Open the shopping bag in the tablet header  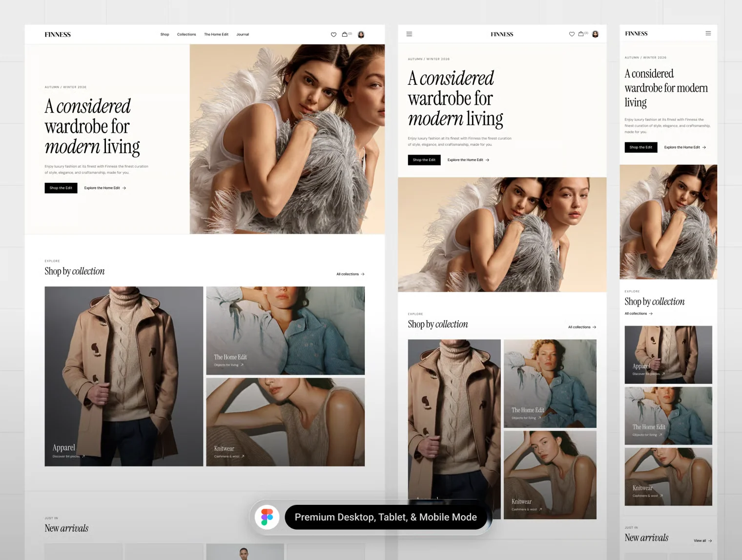pos(581,34)
